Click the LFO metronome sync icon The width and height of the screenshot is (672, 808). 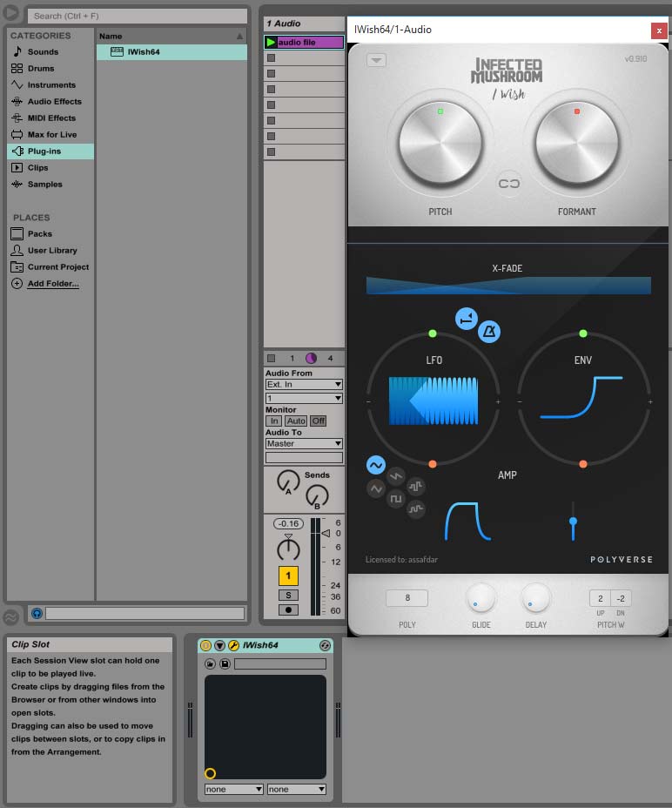pyautogui.click(x=489, y=332)
